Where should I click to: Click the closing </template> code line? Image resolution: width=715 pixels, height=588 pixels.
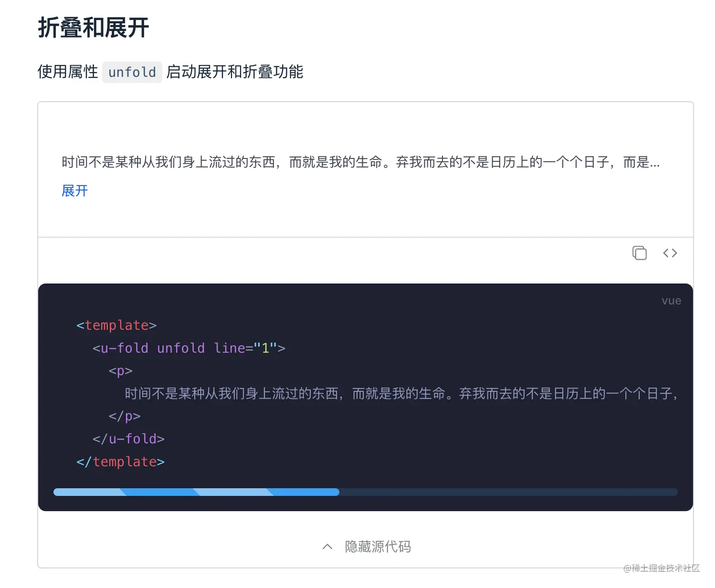coord(120,462)
